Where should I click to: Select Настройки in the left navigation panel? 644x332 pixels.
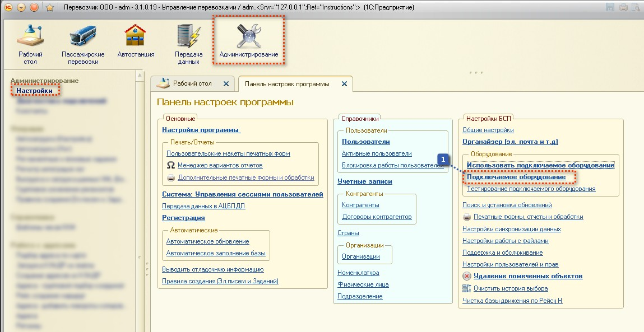[x=34, y=90]
